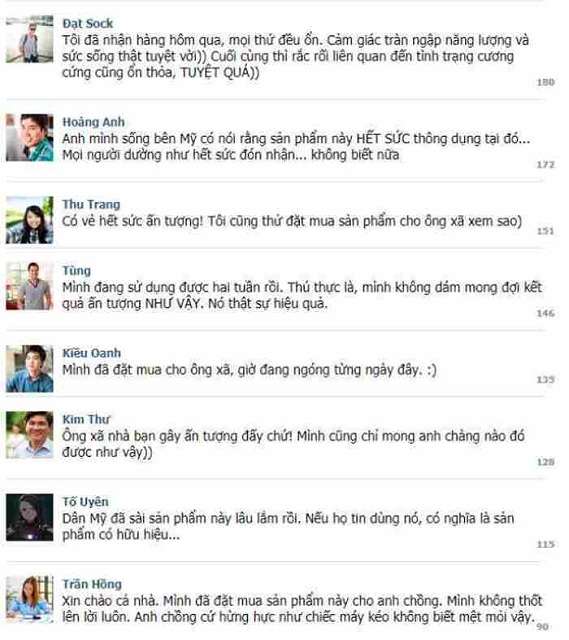Image resolution: width=569 pixels, height=640 pixels.
Task: Click the Tùng username link
Action: pyautogui.click(x=77, y=271)
